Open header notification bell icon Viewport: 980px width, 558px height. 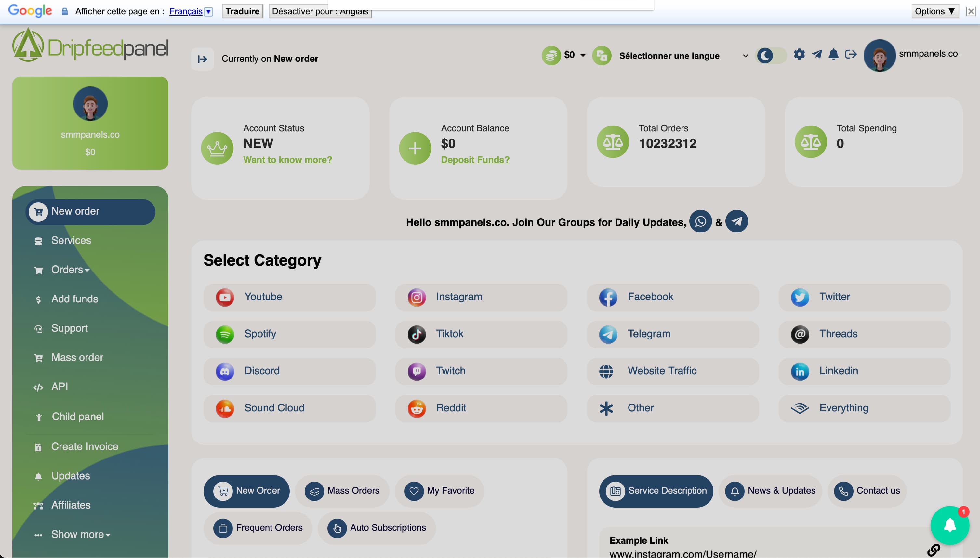pyautogui.click(x=833, y=54)
